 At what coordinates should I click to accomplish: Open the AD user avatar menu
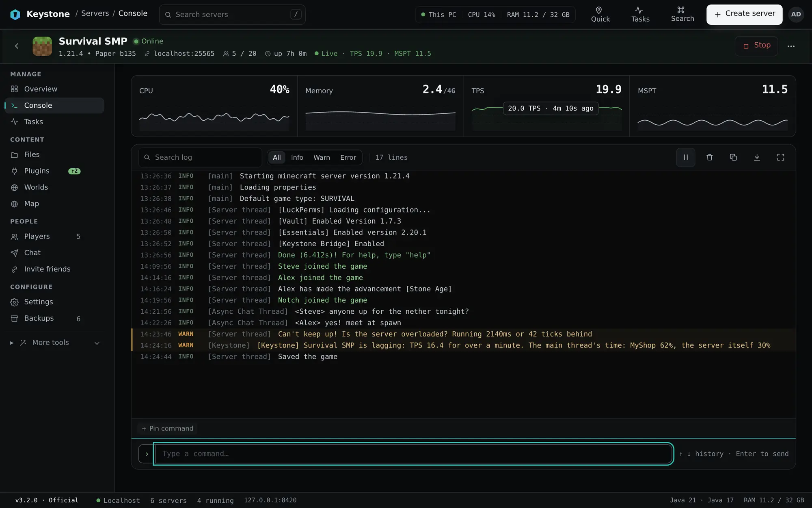click(x=796, y=14)
